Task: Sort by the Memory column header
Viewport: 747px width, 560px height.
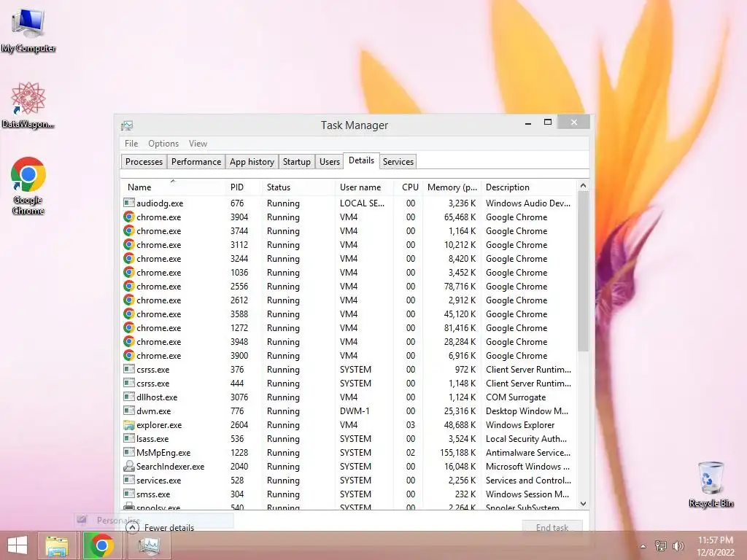Action: tap(452, 187)
